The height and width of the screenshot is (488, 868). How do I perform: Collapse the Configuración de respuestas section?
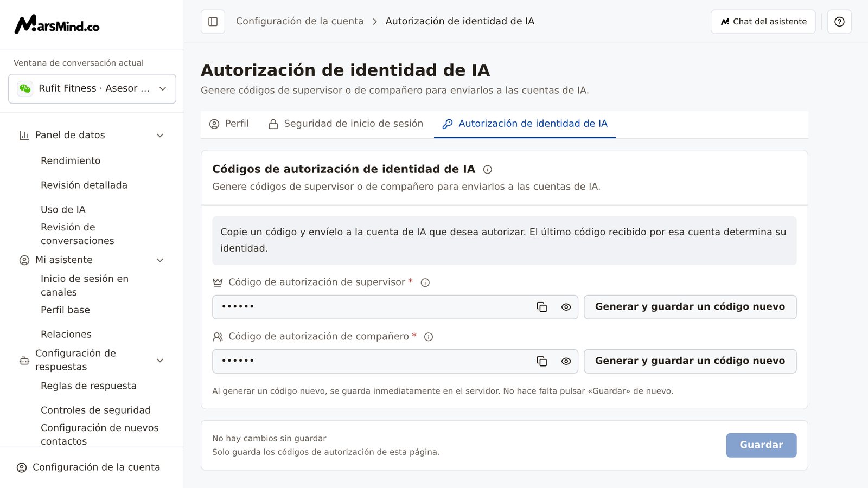click(160, 361)
